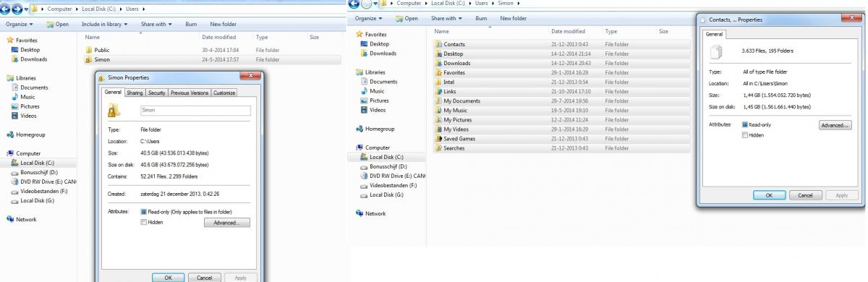
Task: Toggle Hidden checkbox in Simon Properties
Action: tap(143, 222)
